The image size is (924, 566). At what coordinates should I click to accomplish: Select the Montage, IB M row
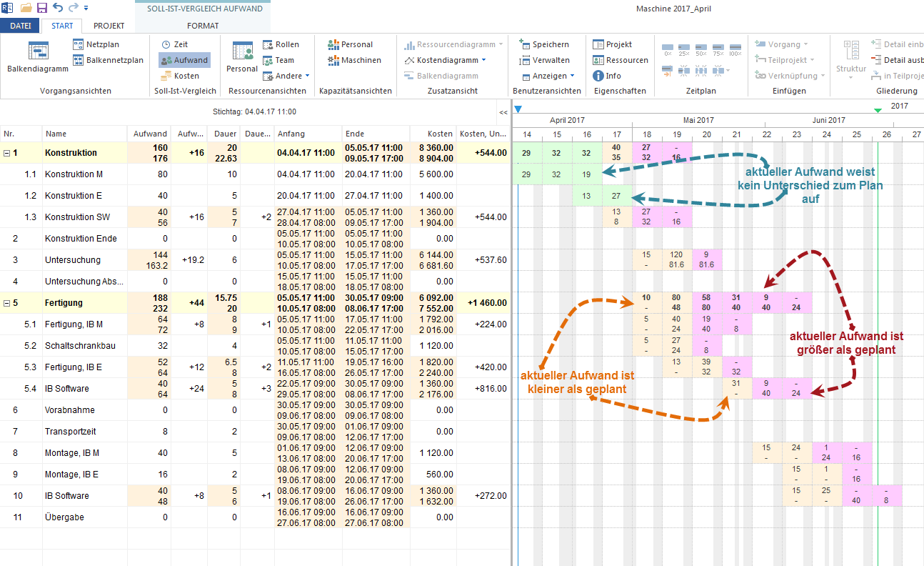click(x=256, y=453)
